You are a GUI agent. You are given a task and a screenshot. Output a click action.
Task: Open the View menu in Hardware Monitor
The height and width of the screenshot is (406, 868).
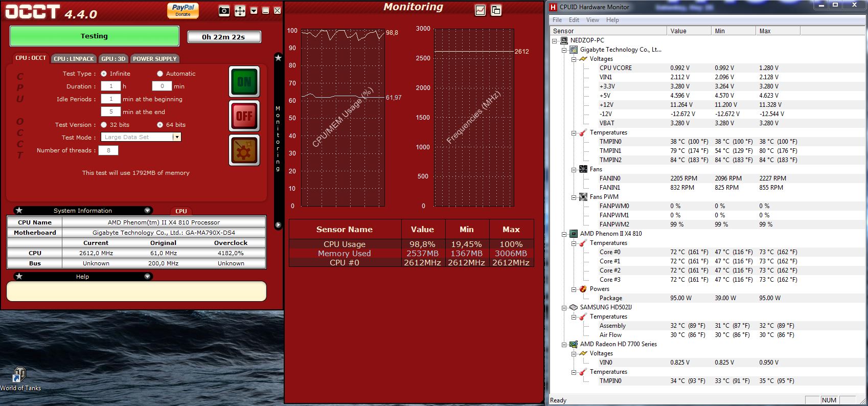[x=592, y=20]
